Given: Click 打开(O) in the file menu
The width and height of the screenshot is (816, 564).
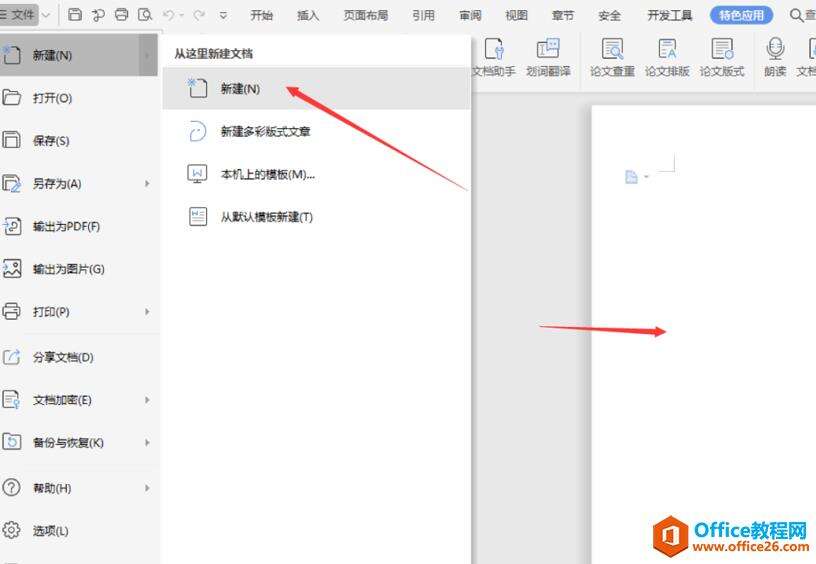Looking at the screenshot, I should click(x=79, y=98).
